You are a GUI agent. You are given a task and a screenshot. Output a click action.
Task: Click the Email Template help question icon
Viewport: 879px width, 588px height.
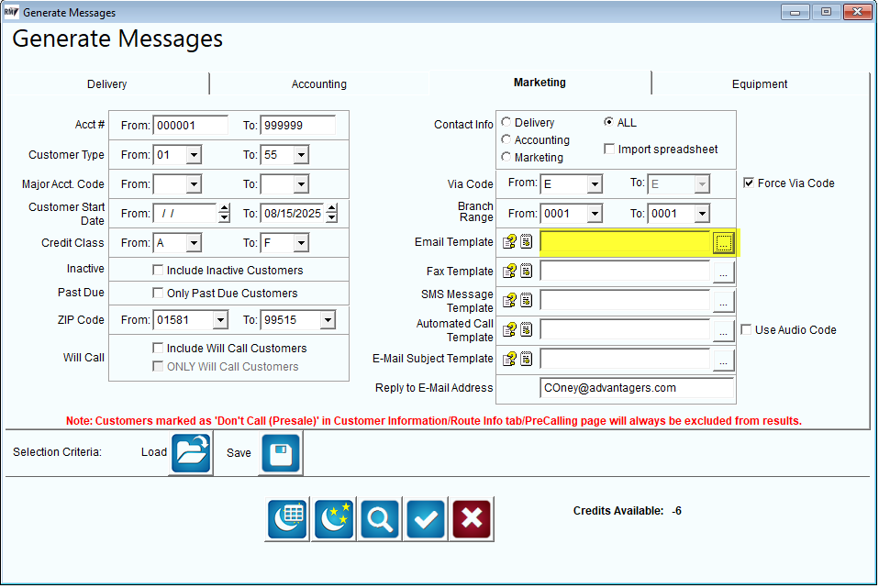pyautogui.click(x=509, y=242)
